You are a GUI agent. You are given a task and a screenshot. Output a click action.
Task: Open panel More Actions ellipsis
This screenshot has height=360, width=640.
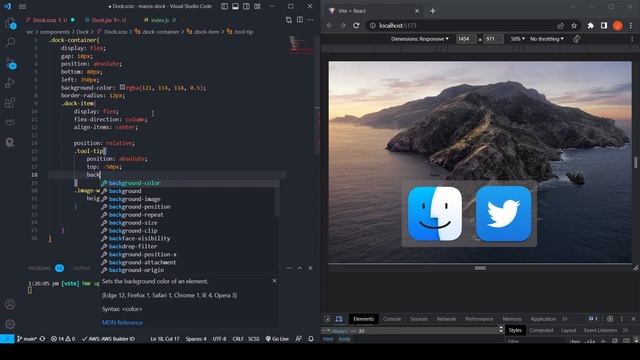point(289,268)
